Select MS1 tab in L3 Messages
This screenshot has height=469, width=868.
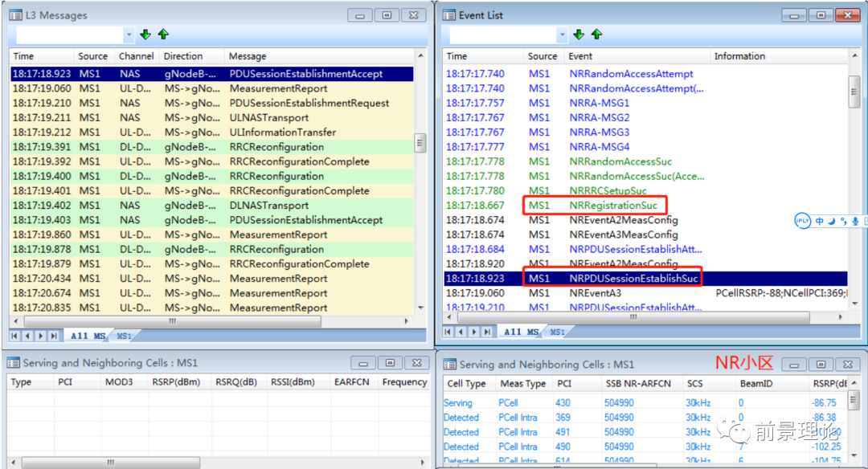click(125, 336)
